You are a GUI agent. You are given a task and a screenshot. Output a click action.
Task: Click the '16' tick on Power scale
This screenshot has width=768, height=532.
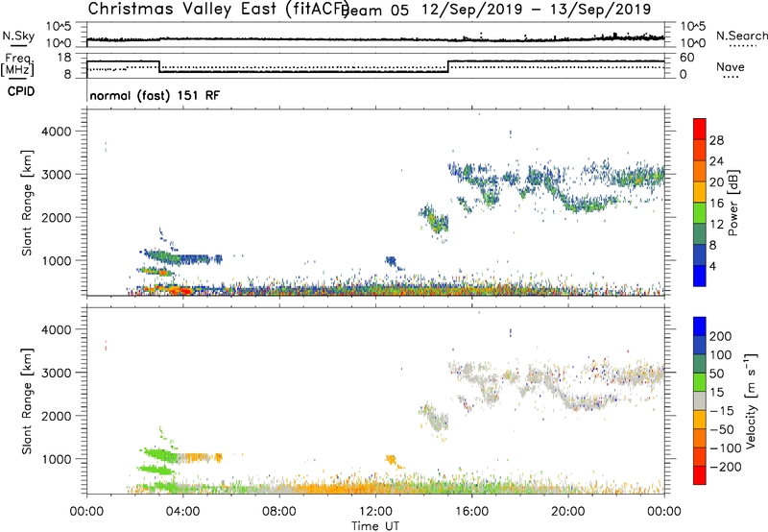click(x=716, y=204)
